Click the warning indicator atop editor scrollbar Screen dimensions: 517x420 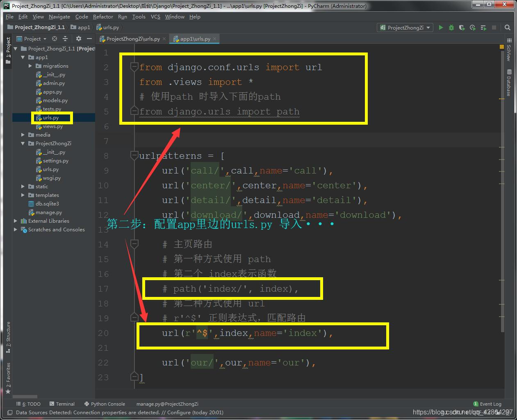(502, 47)
